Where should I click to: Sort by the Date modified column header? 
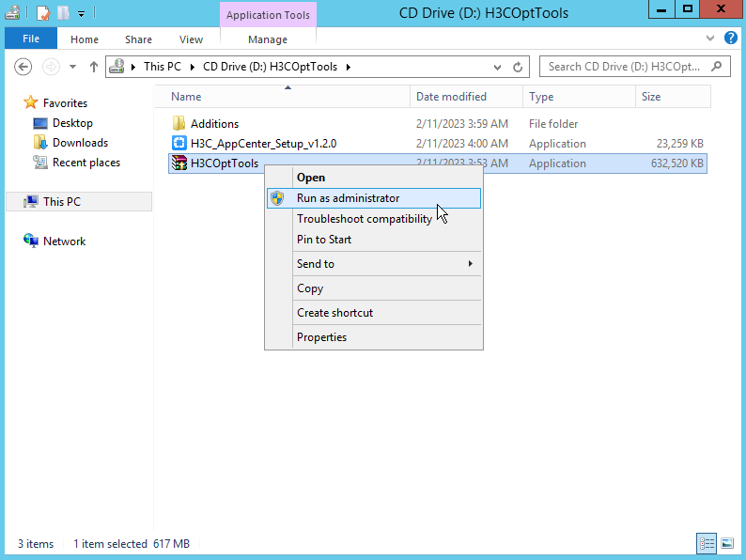point(466,97)
